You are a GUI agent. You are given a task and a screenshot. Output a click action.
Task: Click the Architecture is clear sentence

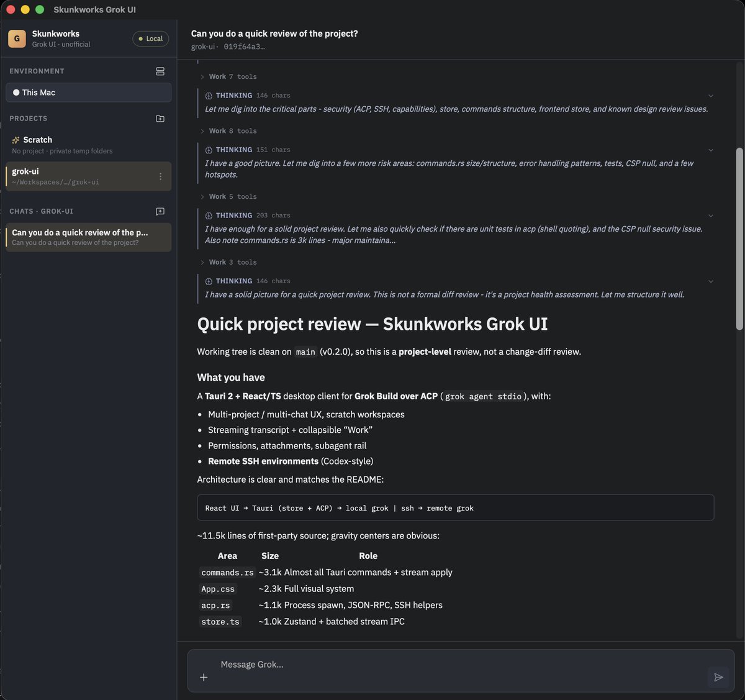click(290, 480)
